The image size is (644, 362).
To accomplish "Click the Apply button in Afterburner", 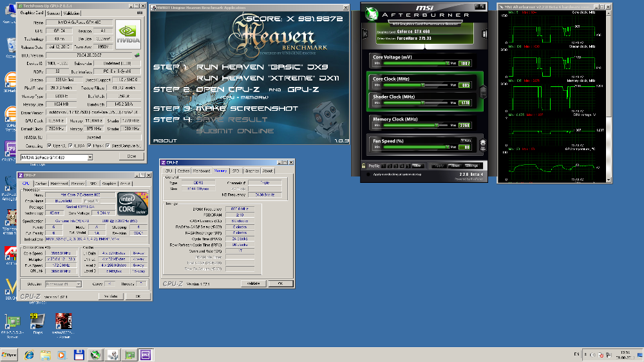I will pyautogui.click(x=439, y=166).
